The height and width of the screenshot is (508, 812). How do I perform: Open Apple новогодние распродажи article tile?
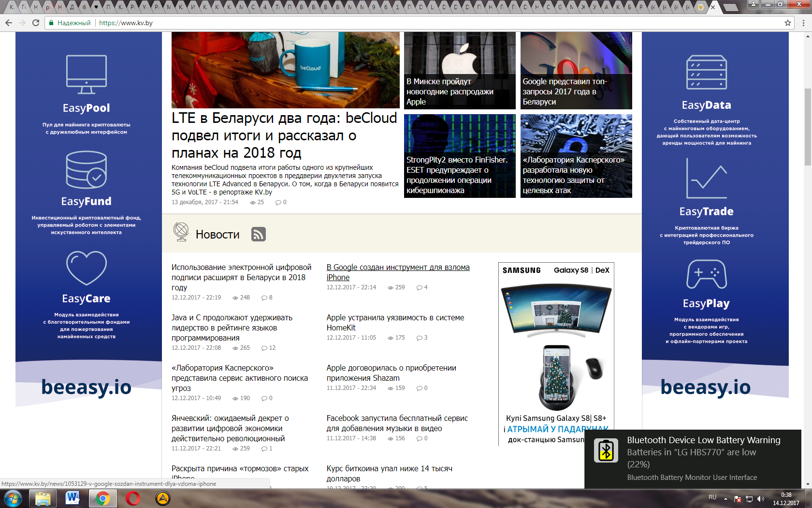[460, 71]
